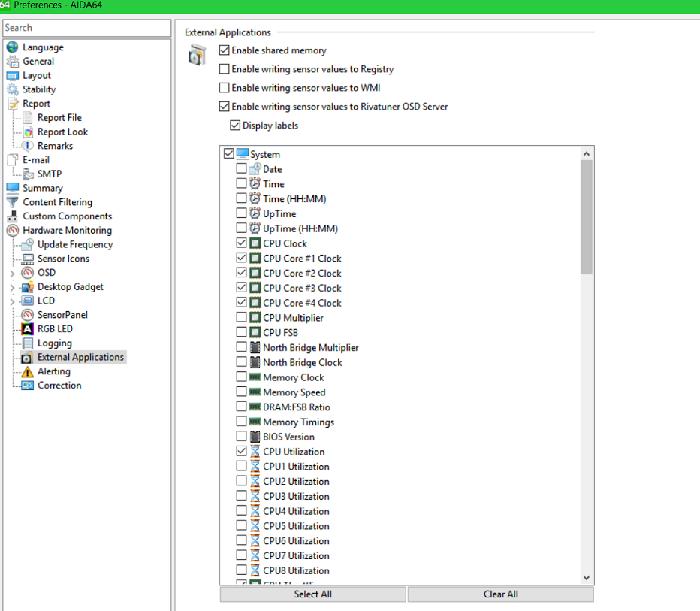Viewport: 700px width, 611px height.
Task: Select the UpTime (HH:MM) row
Action: point(300,228)
